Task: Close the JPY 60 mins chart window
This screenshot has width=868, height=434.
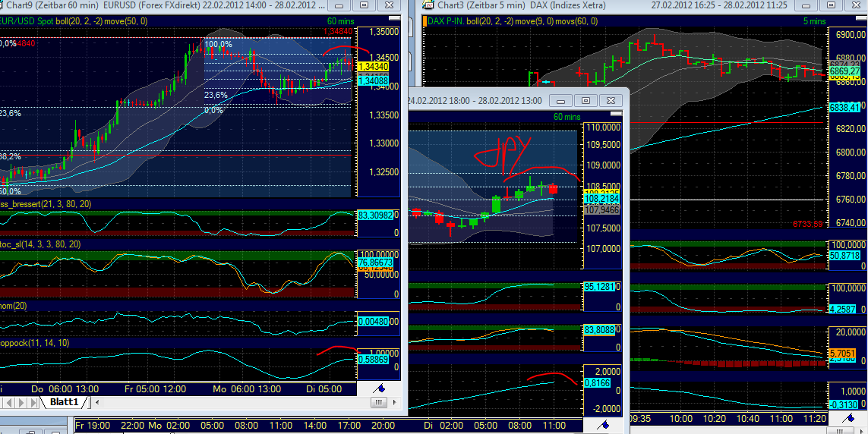Action: point(610,101)
